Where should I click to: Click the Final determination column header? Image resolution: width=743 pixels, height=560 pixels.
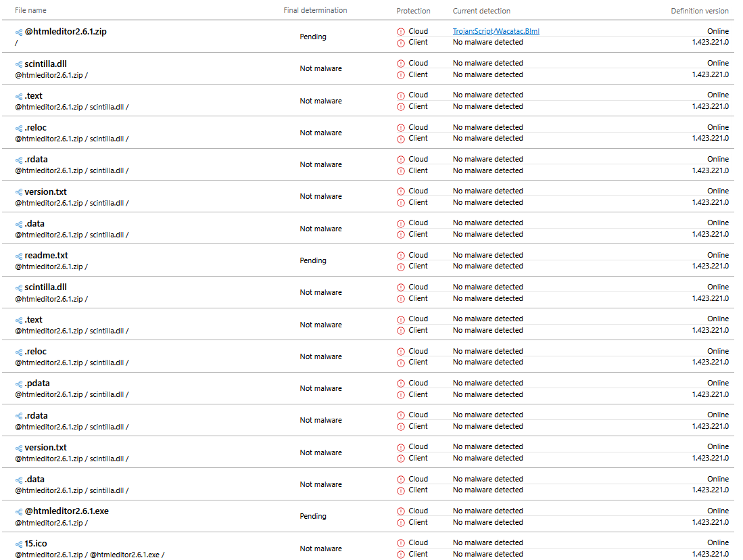pyautogui.click(x=315, y=10)
